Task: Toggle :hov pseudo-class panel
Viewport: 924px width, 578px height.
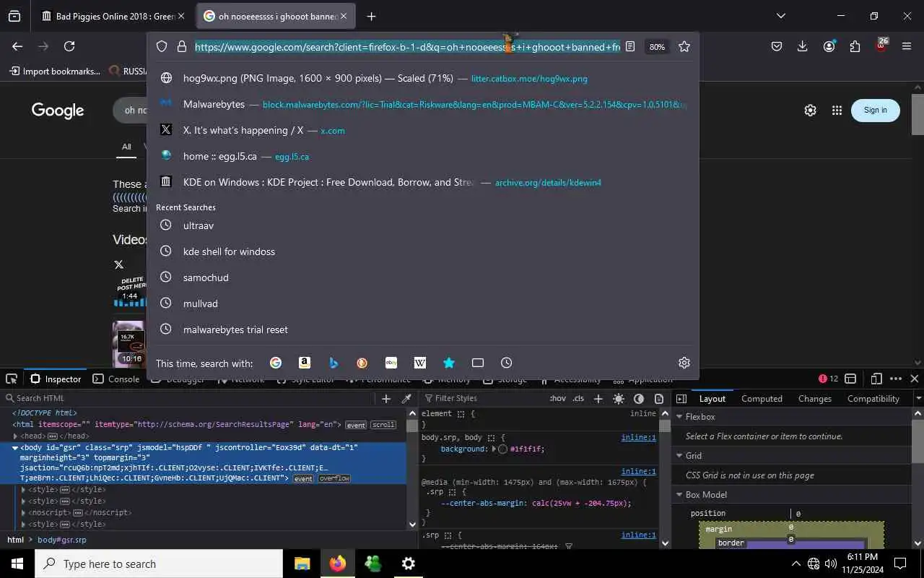Action: (558, 398)
